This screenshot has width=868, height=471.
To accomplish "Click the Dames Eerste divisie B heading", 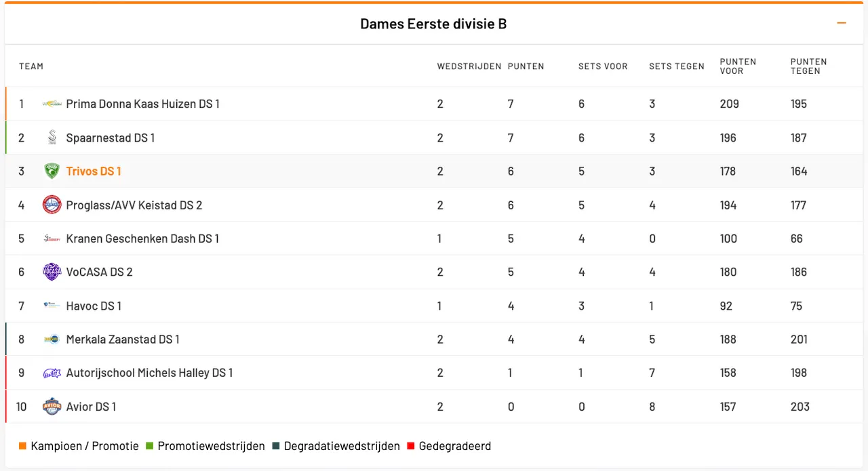I will 433,24.
